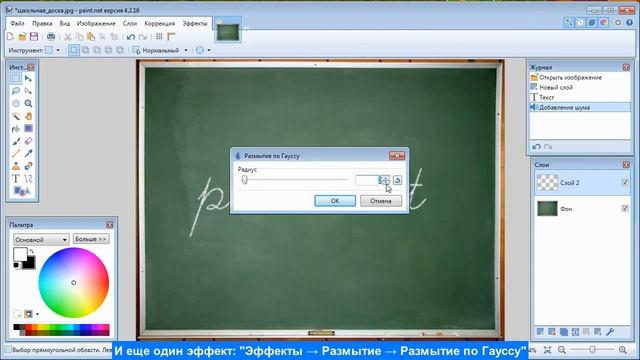This screenshot has width=640, height=360.
Task: Toggle the Colors window button top-right
Action: tap(604, 22)
